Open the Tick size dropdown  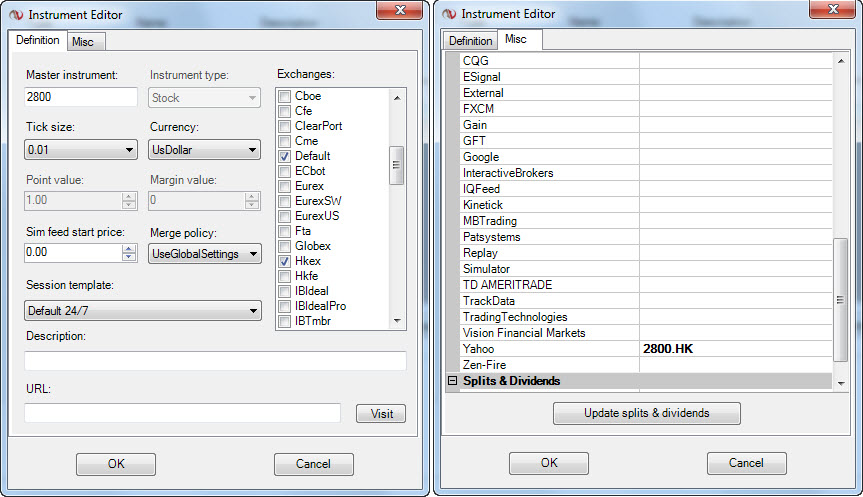(81, 150)
